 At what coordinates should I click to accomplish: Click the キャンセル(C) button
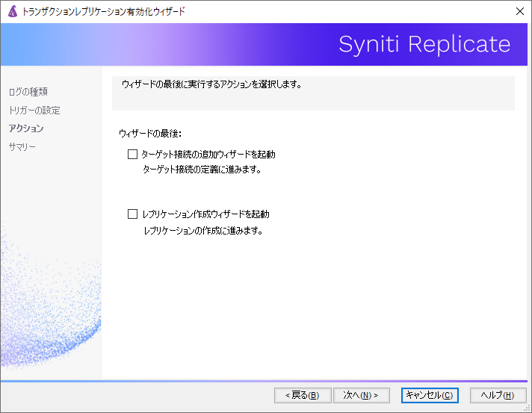point(430,395)
